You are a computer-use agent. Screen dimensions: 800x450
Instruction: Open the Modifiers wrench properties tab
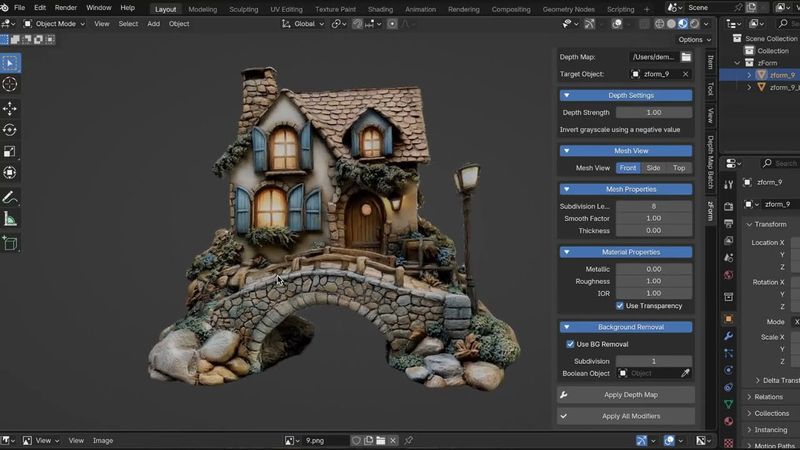729,336
